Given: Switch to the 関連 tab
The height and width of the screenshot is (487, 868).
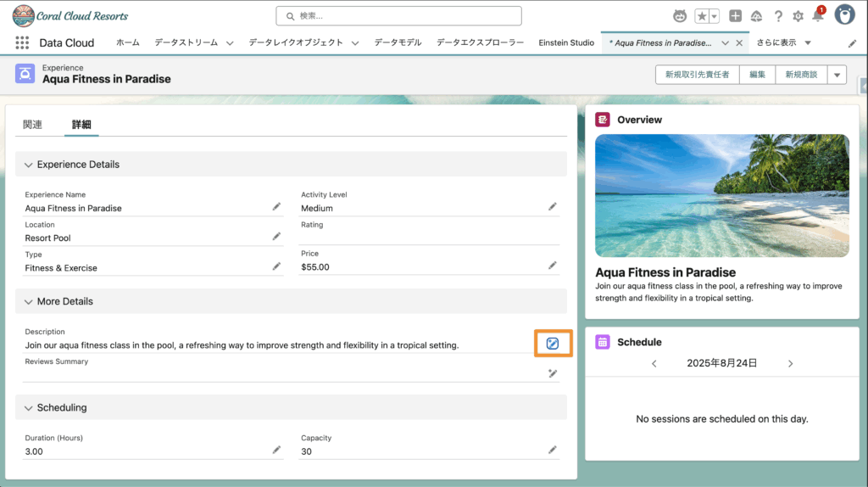Looking at the screenshot, I should 33,125.
